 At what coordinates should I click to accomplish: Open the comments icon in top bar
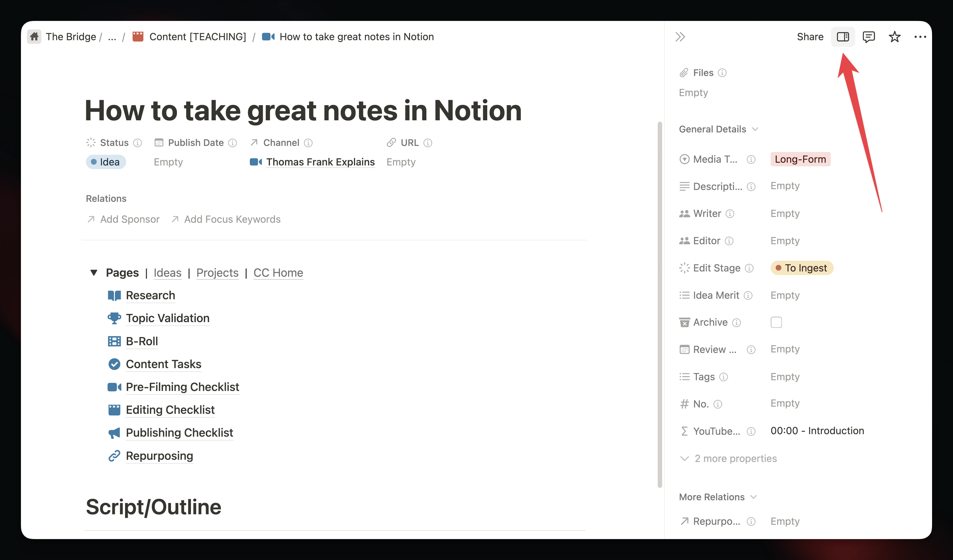[869, 37]
